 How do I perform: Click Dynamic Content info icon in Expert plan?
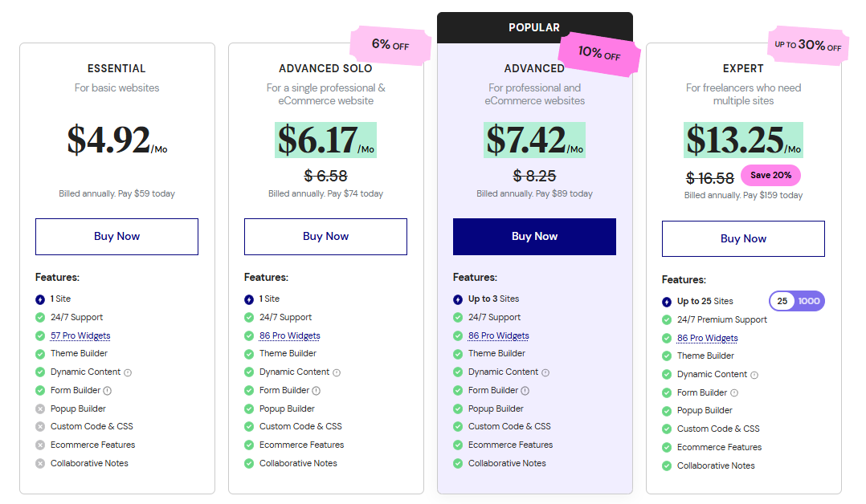tap(754, 375)
